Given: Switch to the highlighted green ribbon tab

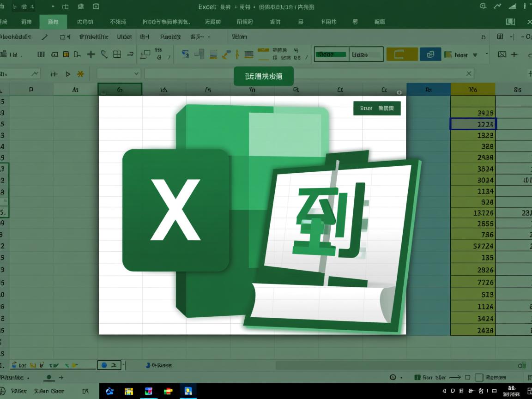Looking at the screenshot, I should [53, 21].
